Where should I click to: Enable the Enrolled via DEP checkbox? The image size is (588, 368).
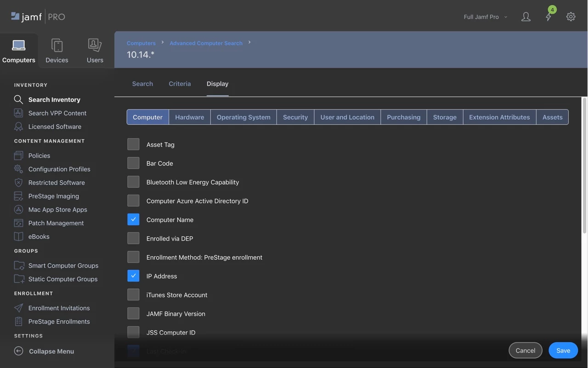point(133,238)
